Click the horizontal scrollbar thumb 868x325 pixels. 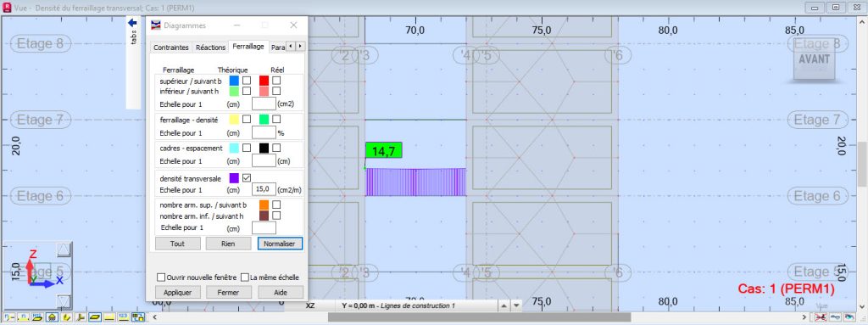[x=480, y=317]
